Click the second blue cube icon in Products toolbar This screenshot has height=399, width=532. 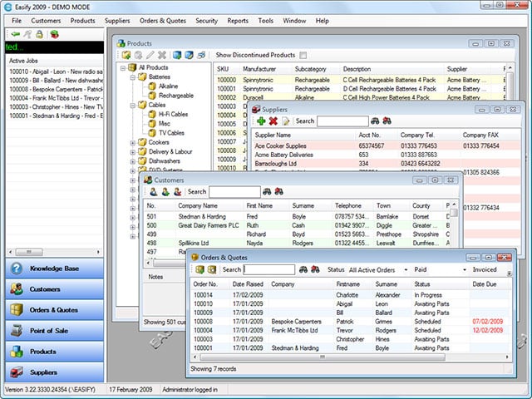[x=189, y=55]
